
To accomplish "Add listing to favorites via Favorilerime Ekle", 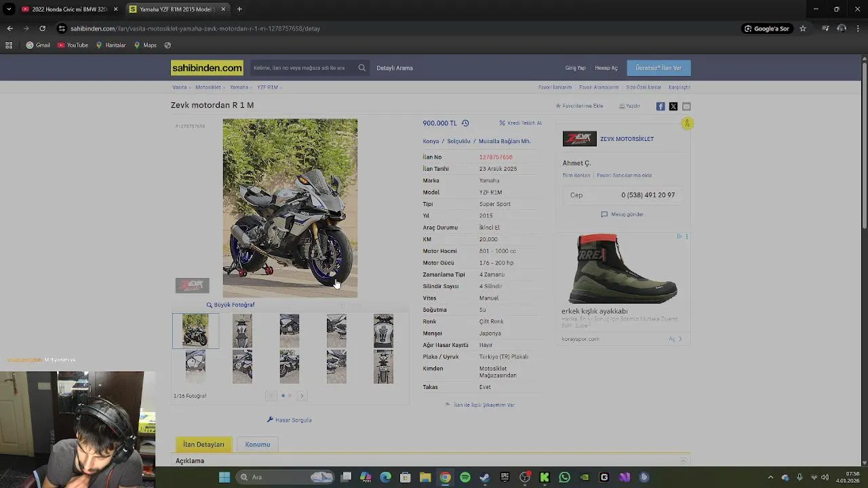I will click(x=579, y=106).
